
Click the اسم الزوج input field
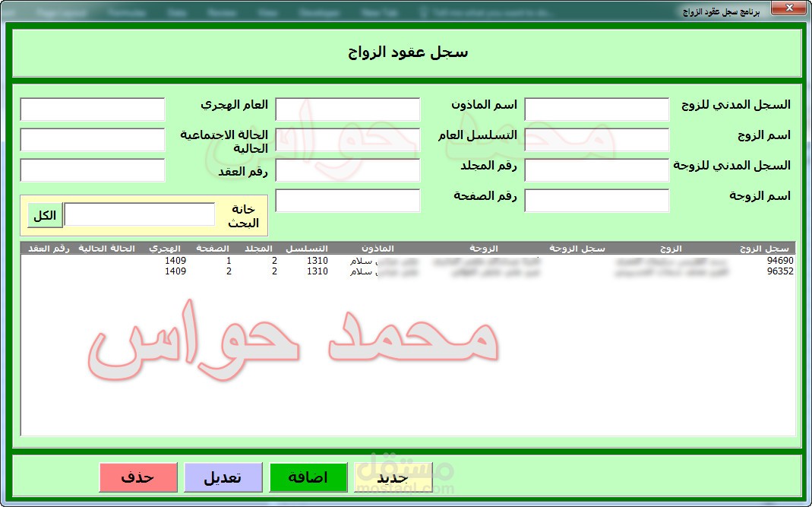[x=596, y=140]
